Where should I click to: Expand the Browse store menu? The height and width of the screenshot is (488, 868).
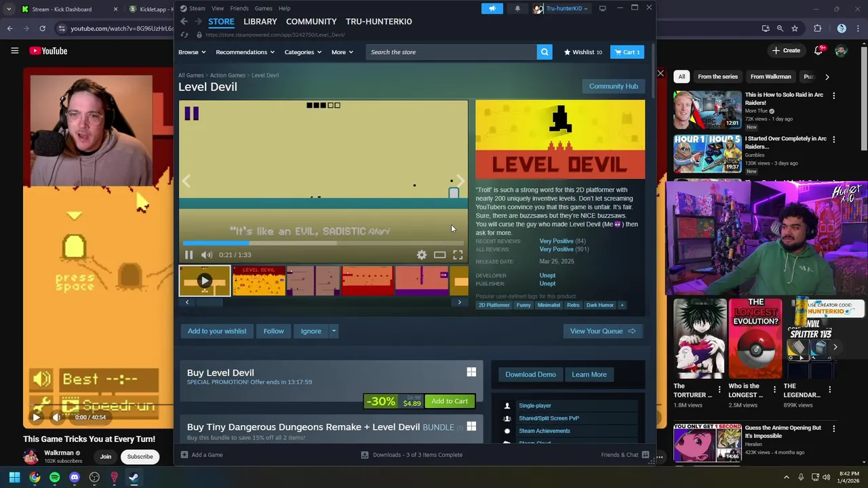191,52
